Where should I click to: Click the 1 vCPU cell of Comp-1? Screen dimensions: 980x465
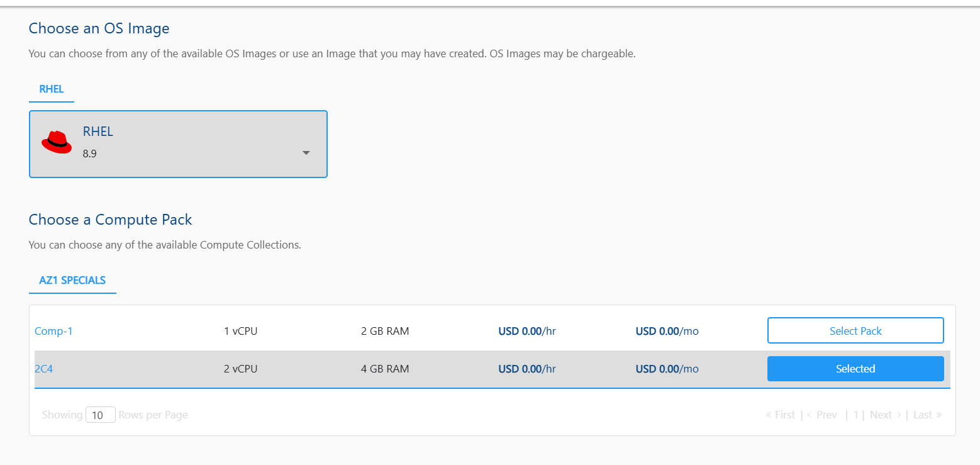click(x=241, y=331)
